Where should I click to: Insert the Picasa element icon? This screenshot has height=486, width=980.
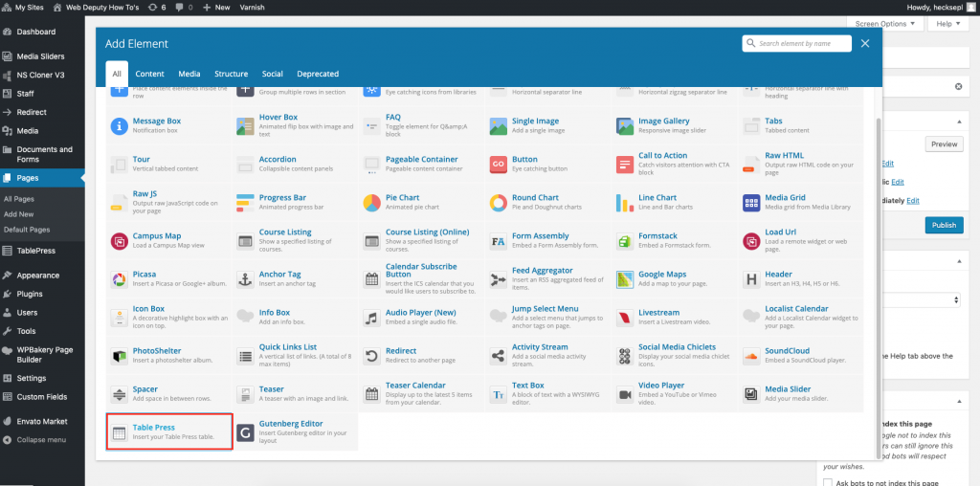(120, 278)
